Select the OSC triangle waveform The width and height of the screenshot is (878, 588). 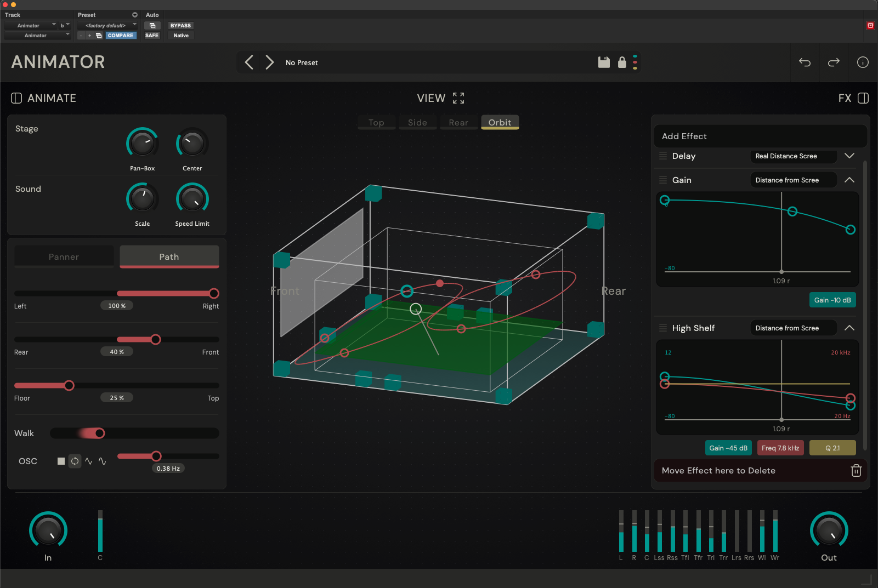pyautogui.click(x=89, y=461)
